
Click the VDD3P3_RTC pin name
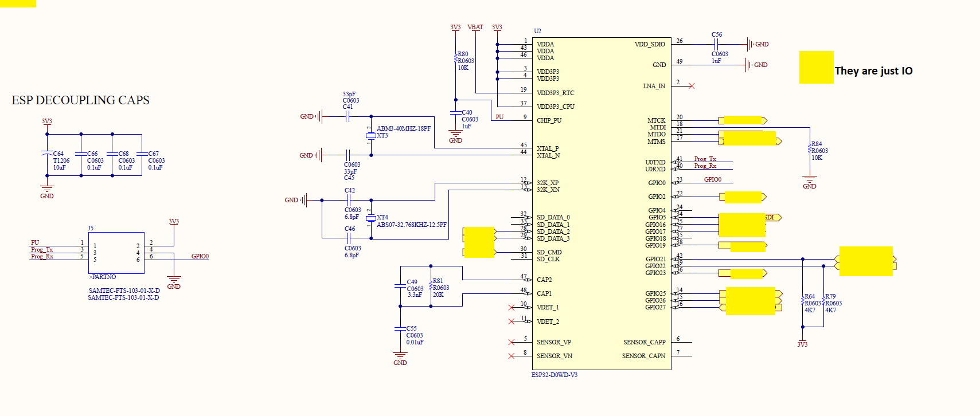click(x=555, y=93)
